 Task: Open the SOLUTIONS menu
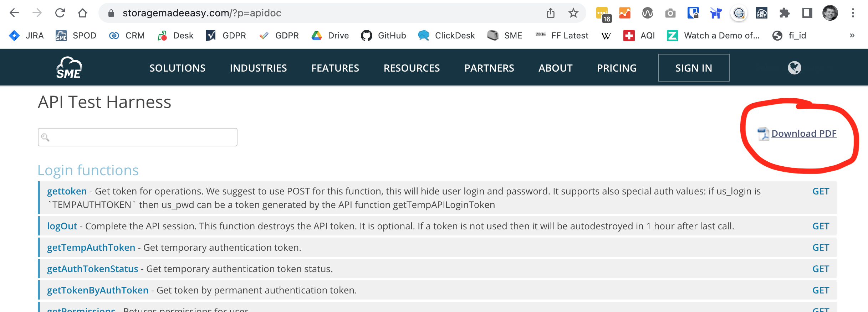coord(177,68)
